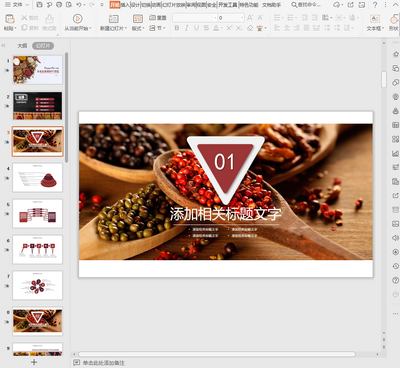
Task: Click Increase Font Size icon
Action: coord(250,18)
